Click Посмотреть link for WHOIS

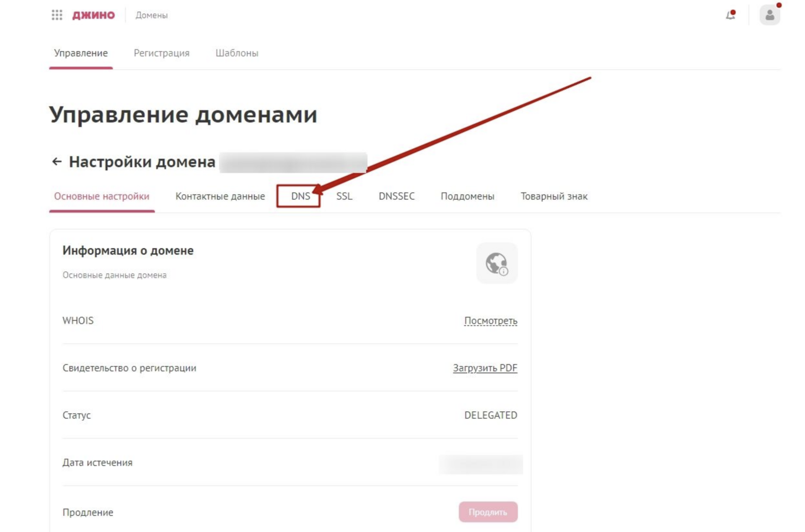490,321
